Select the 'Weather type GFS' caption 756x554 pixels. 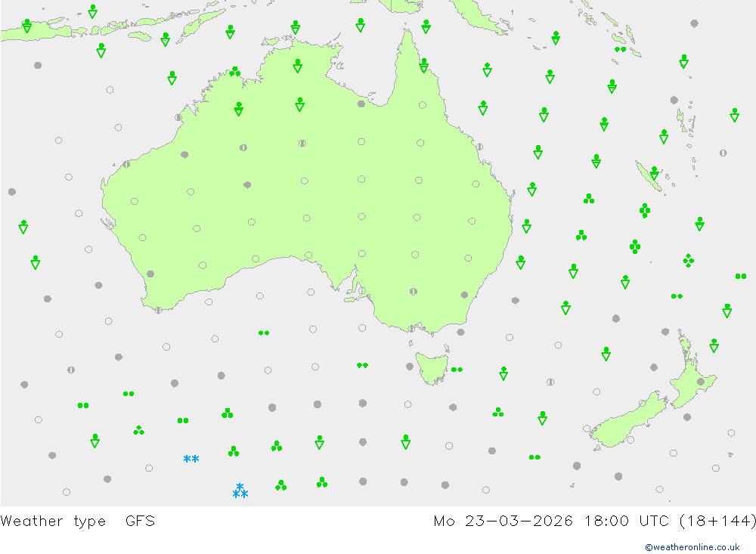(78, 522)
